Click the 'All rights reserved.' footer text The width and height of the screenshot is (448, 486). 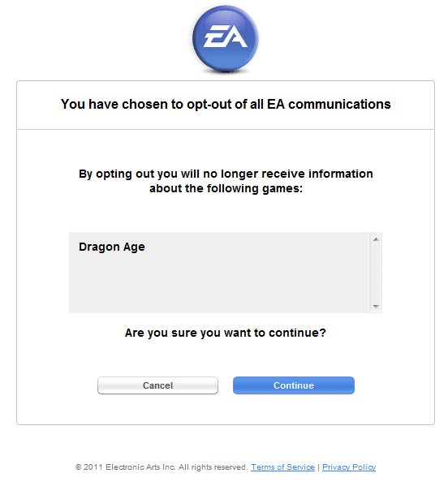point(213,467)
